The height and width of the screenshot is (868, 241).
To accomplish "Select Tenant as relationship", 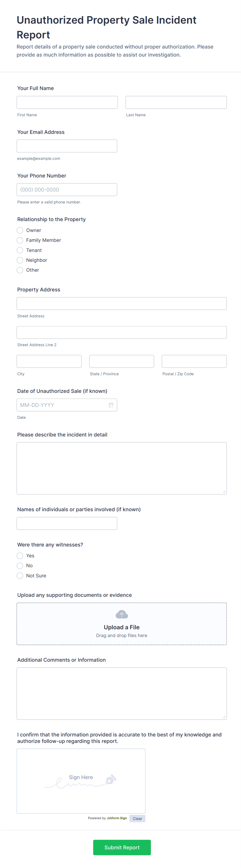I will tap(20, 250).
